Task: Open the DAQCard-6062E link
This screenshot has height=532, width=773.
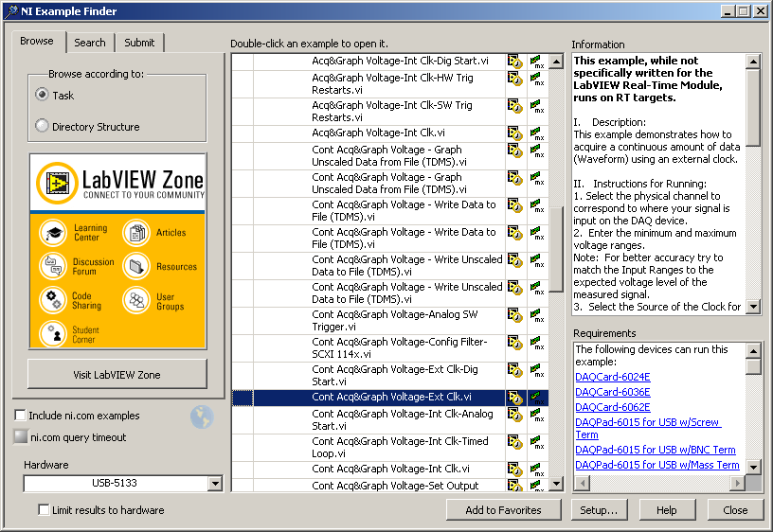Action: pos(613,407)
